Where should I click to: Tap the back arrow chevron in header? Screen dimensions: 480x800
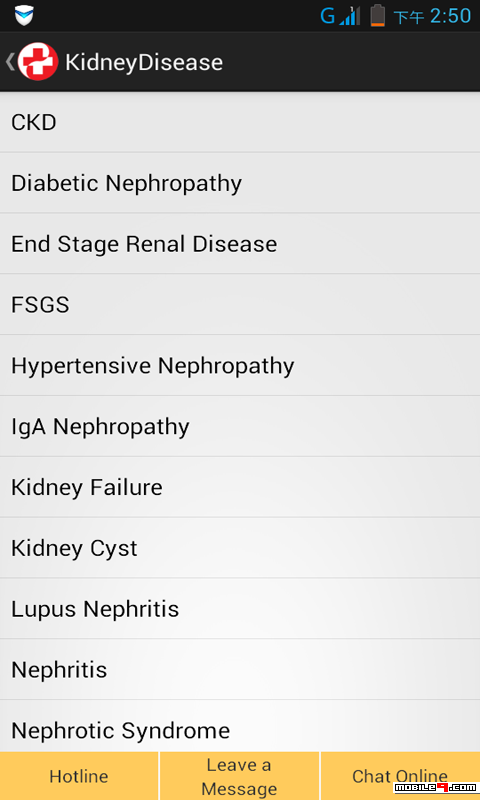tap(9, 62)
